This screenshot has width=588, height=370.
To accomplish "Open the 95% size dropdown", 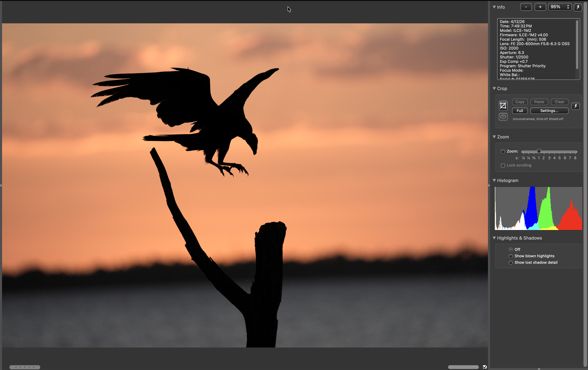I will (560, 7).
